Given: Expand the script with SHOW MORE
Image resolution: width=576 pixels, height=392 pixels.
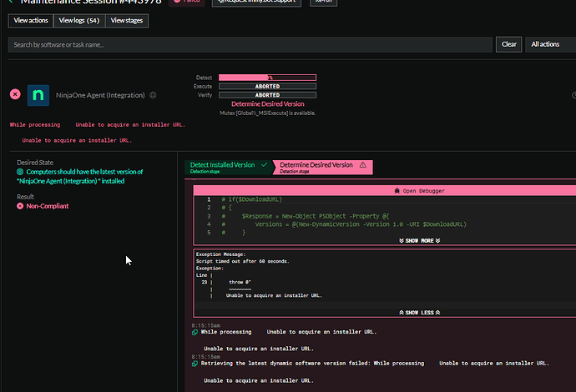Looking at the screenshot, I should (x=420, y=241).
